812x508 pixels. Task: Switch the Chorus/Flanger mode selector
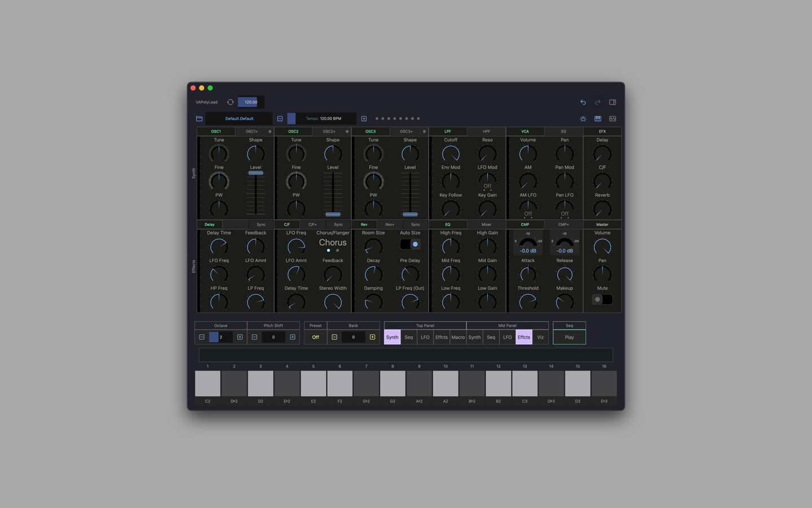pos(333,244)
